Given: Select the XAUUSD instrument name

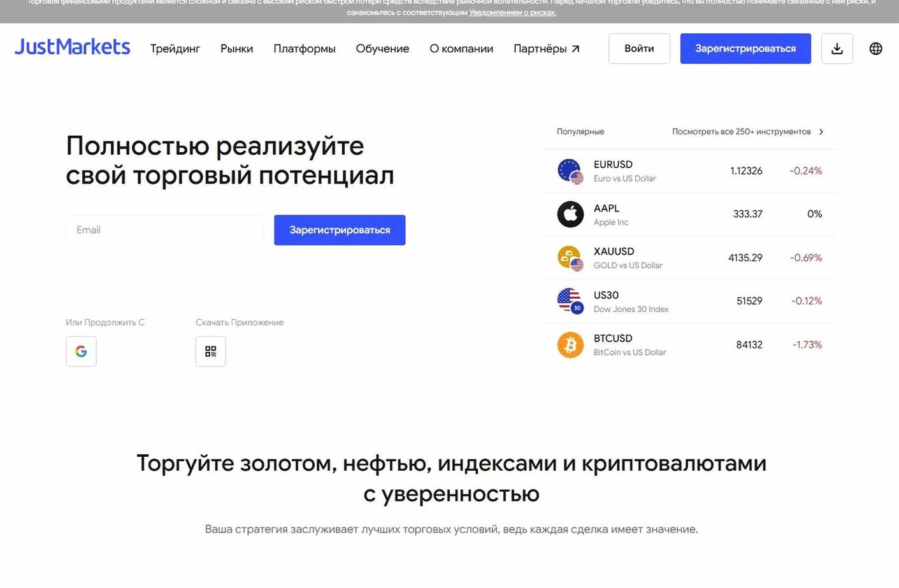Looking at the screenshot, I should 614,252.
